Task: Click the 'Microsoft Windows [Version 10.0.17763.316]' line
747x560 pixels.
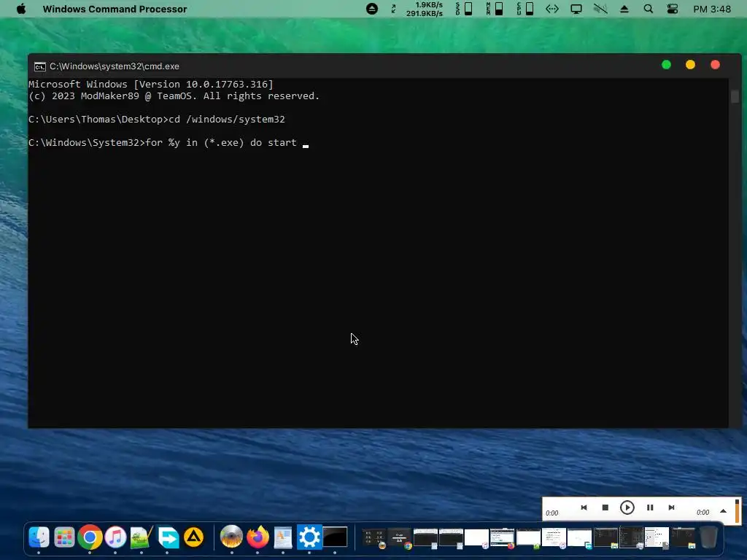Action: [x=150, y=85]
